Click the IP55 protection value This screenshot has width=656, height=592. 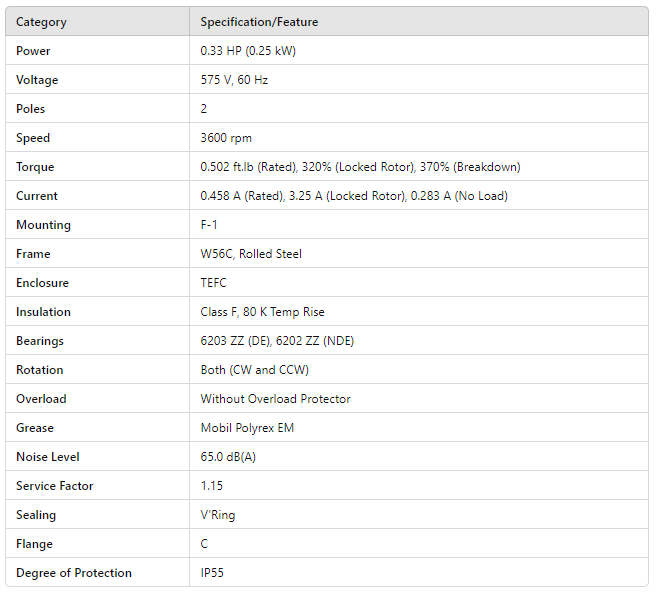click(x=213, y=573)
